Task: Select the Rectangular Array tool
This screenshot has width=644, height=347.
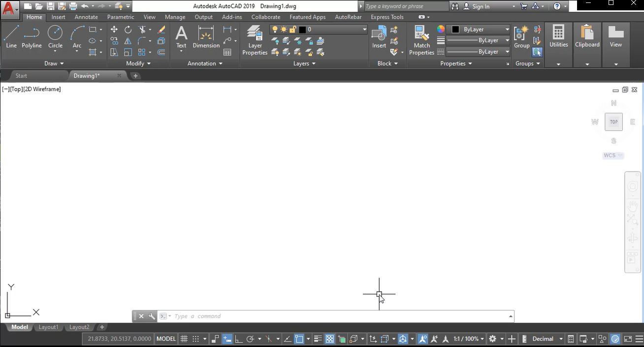Action: click(x=142, y=52)
